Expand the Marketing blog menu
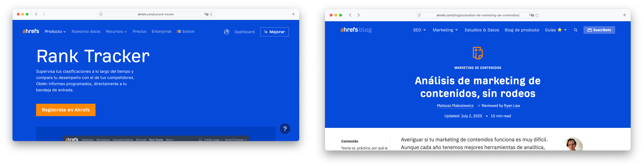This screenshot has width=644, height=168. coord(445,30)
